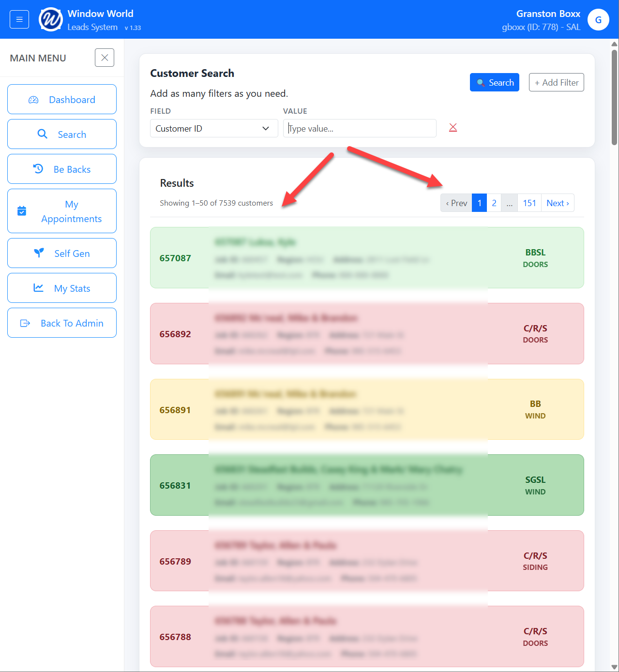Viewport: 619px width, 672px height.
Task: Select results page 1
Action: (x=480, y=203)
